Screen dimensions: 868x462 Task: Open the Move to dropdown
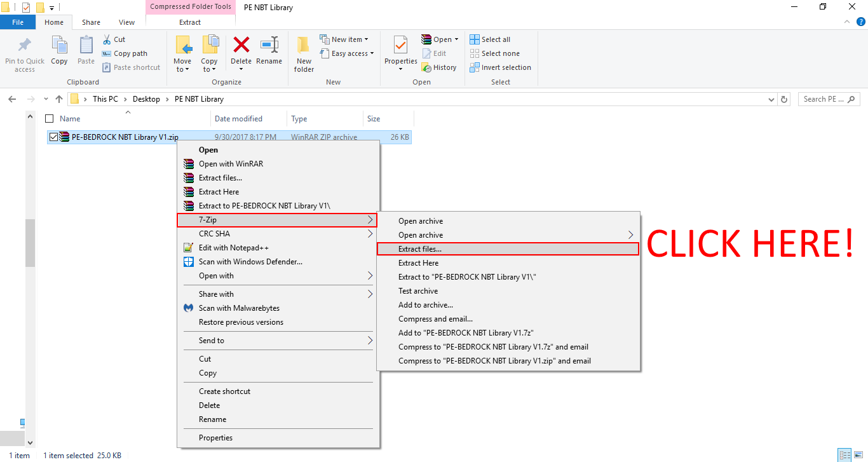click(x=182, y=65)
